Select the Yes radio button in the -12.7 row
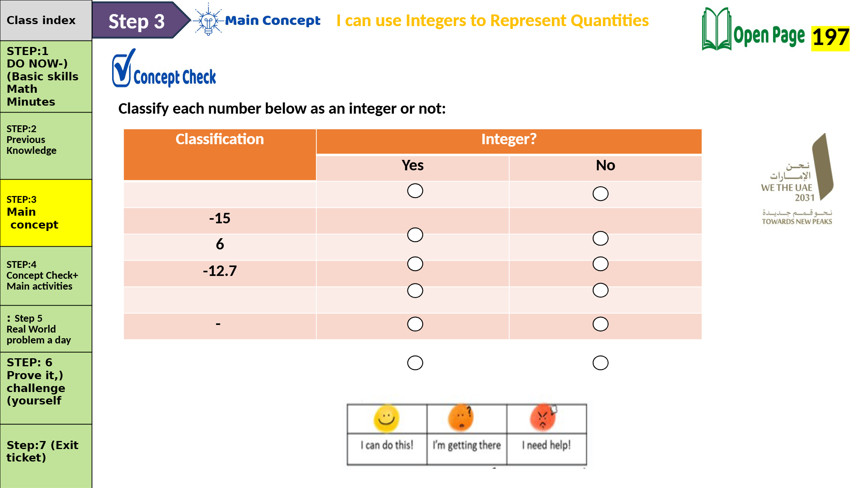Viewport: 868px width, 488px height. (415, 264)
